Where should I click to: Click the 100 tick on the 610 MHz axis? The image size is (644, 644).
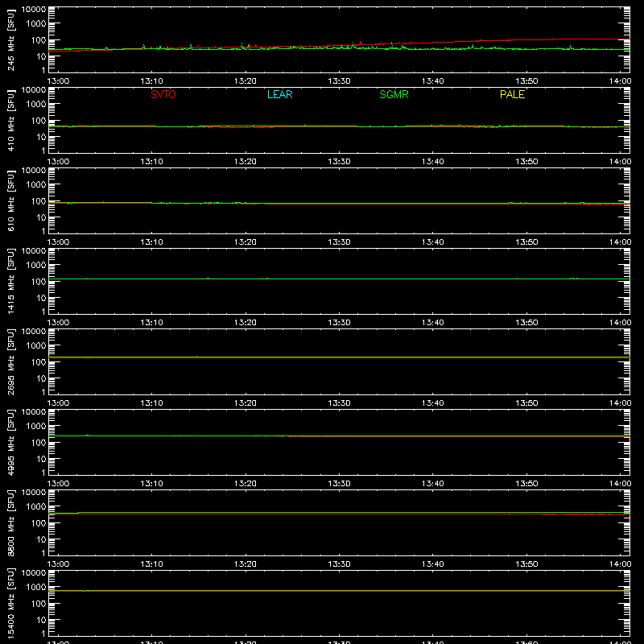click(x=39, y=201)
